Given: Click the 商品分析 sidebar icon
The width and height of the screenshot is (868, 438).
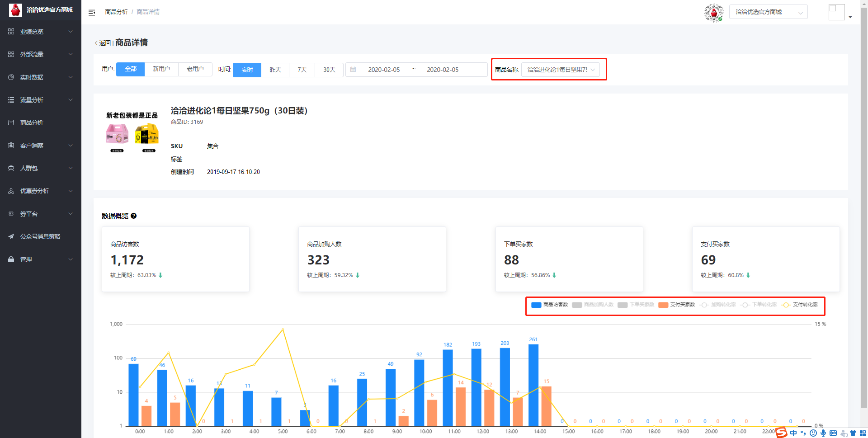Looking at the screenshot, I should [x=11, y=122].
